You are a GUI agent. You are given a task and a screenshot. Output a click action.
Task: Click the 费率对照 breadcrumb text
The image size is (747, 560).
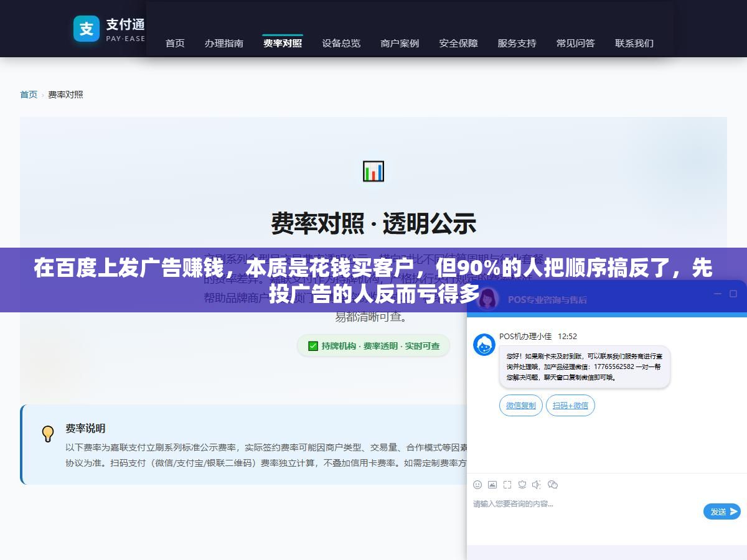coord(65,95)
